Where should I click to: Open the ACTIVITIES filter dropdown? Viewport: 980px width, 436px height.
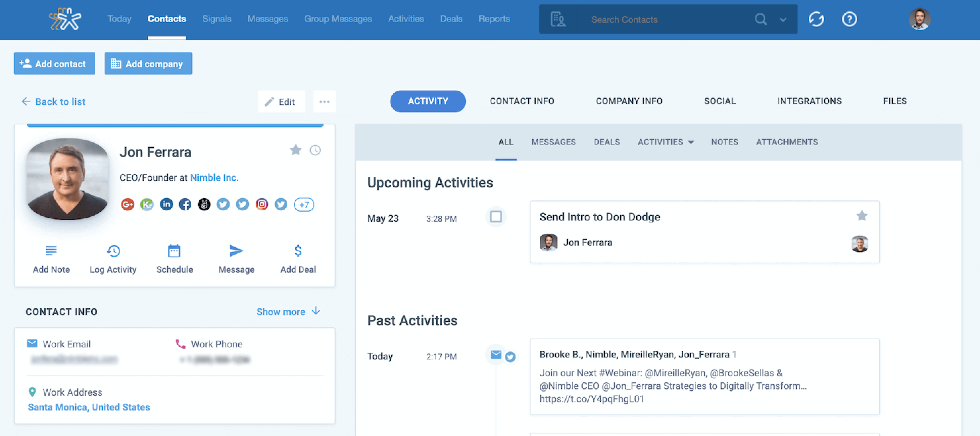[x=666, y=142]
